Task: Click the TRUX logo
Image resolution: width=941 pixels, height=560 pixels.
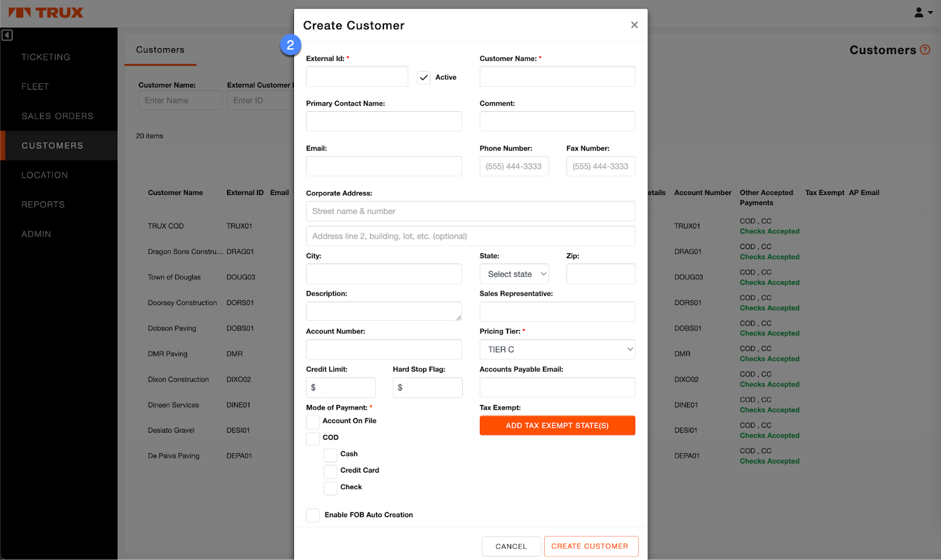Action: [x=46, y=13]
